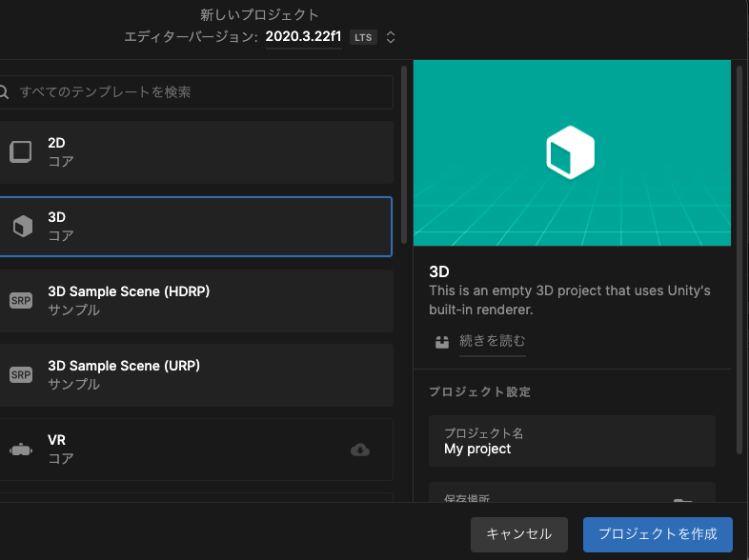
Task: Click the 3D template cube icon
Action: [x=23, y=227]
